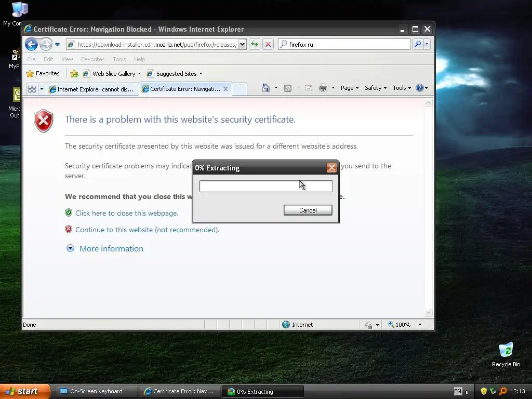Open the Tools command bar menu

[402, 88]
